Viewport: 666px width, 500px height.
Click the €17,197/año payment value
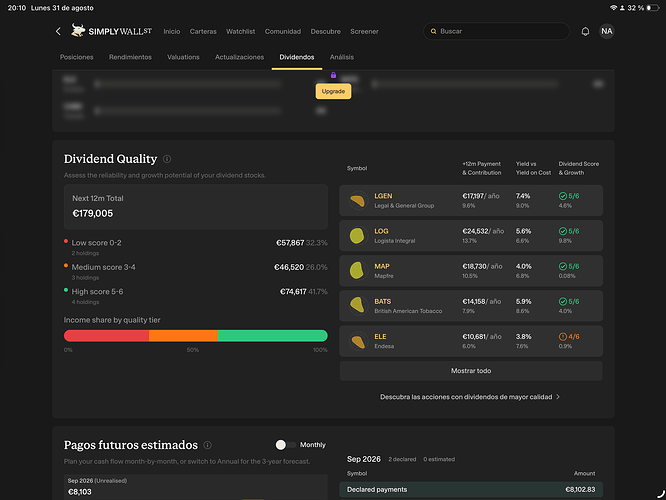480,196
